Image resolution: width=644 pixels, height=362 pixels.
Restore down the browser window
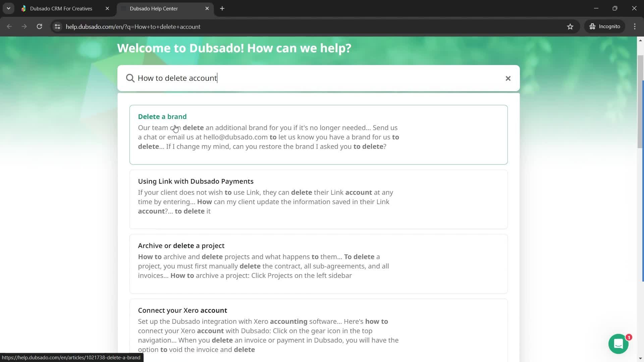pos(615,8)
